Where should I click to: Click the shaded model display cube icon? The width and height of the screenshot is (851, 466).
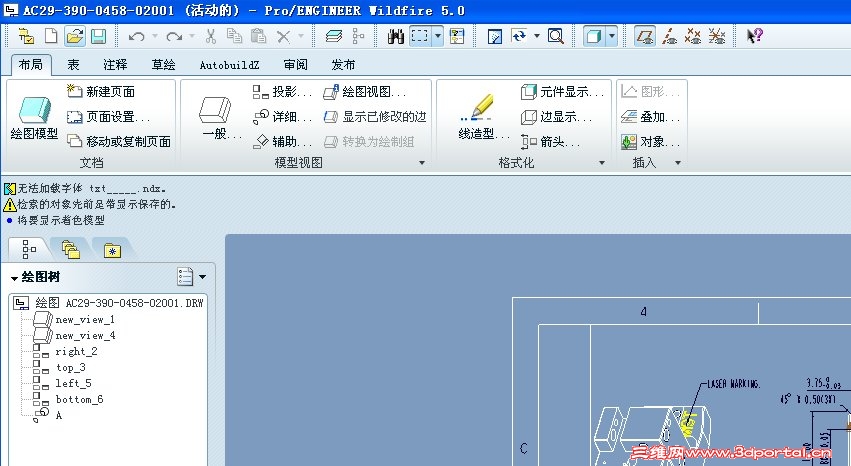click(x=594, y=36)
